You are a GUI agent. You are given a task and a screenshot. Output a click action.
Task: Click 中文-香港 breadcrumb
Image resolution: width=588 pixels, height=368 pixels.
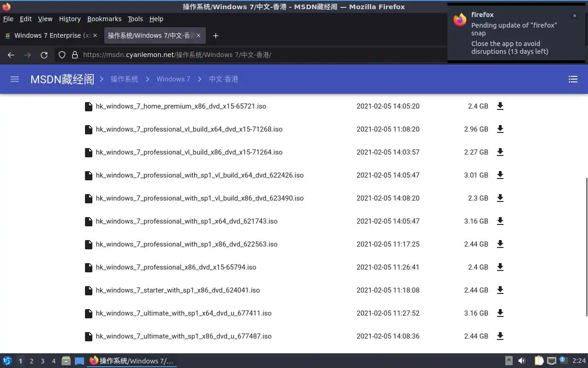pyautogui.click(x=224, y=79)
